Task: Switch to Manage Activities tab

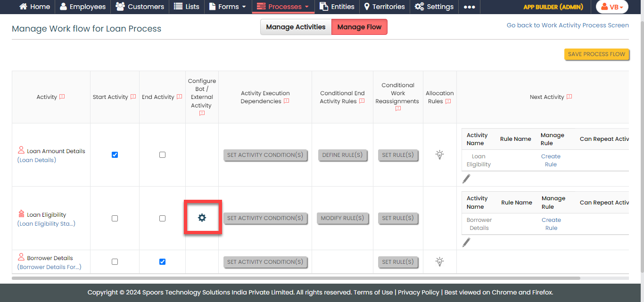Action: pos(296,27)
